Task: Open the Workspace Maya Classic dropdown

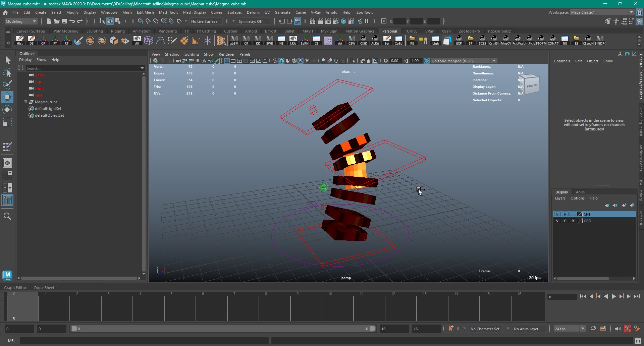Action: click(x=602, y=12)
